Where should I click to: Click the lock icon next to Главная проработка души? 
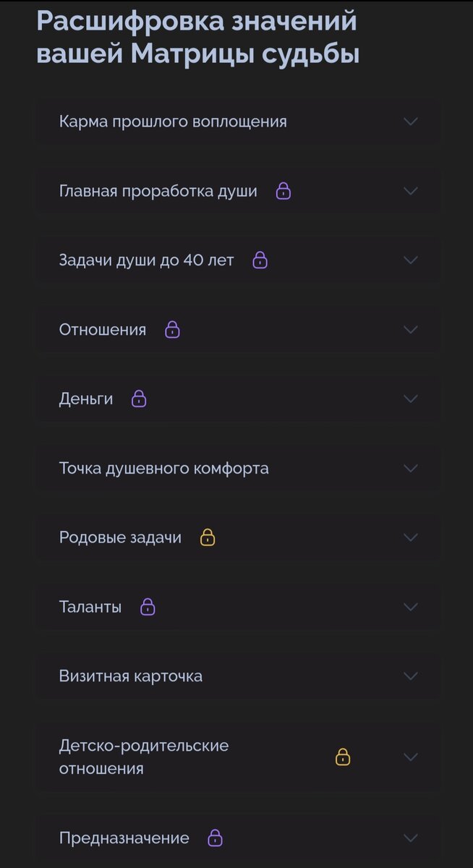(284, 190)
